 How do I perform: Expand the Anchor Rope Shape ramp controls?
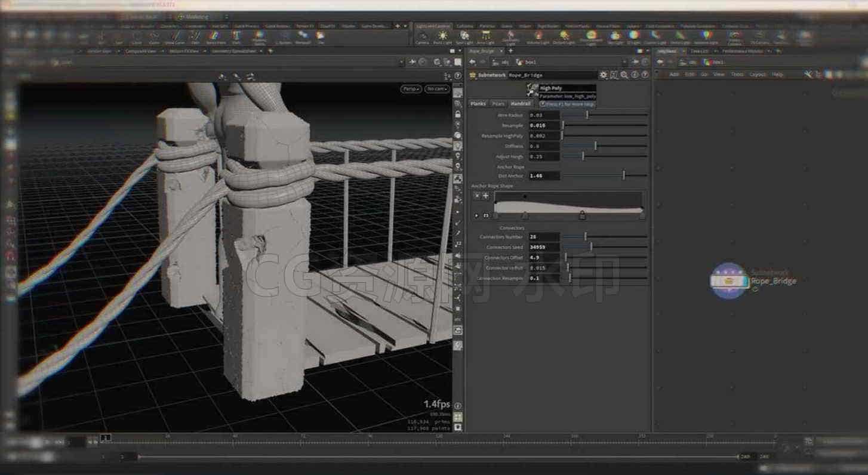tap(476, 215)
